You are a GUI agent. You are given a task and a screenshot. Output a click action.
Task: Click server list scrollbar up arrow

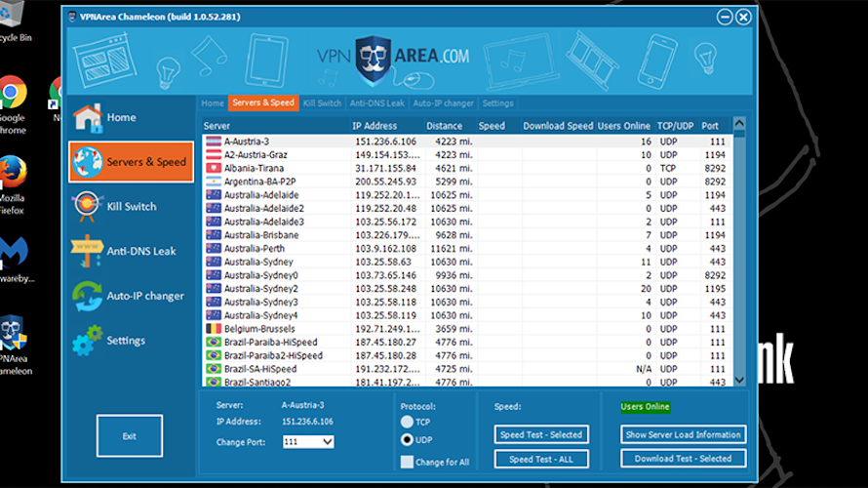tap(739, 123)
